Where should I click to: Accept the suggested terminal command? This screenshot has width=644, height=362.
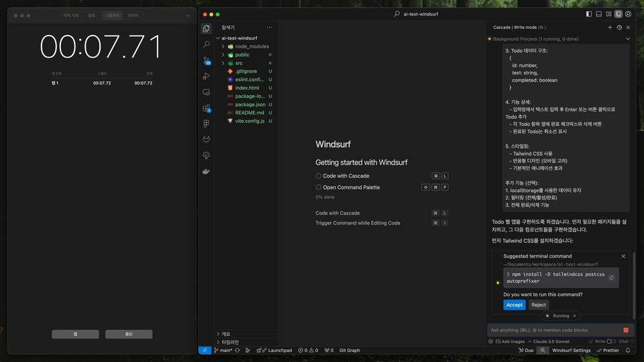[515, 305]
